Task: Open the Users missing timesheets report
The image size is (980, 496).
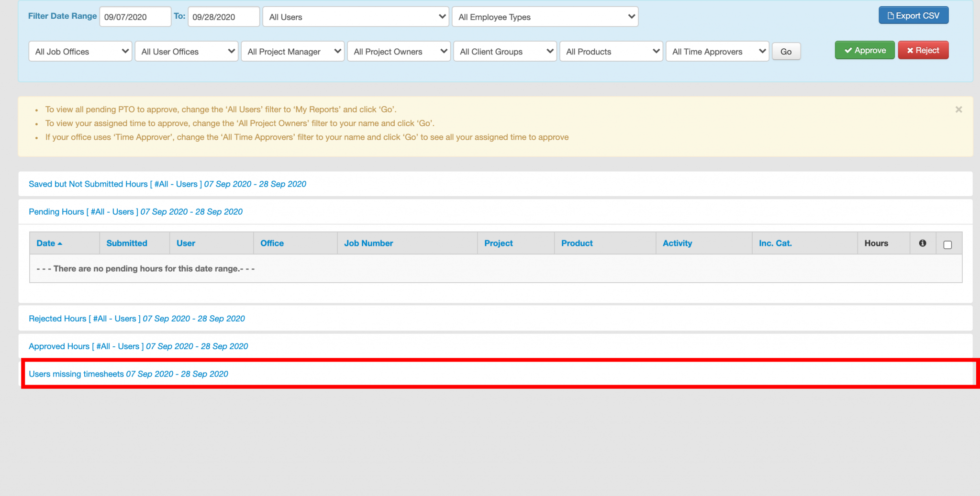Action: click(128, 374)
